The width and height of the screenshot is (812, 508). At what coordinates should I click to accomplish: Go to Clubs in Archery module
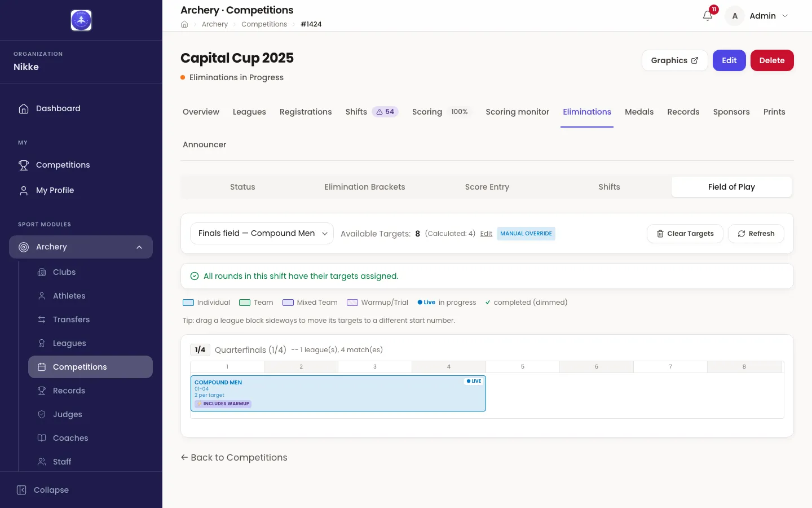tap(90, 272)
